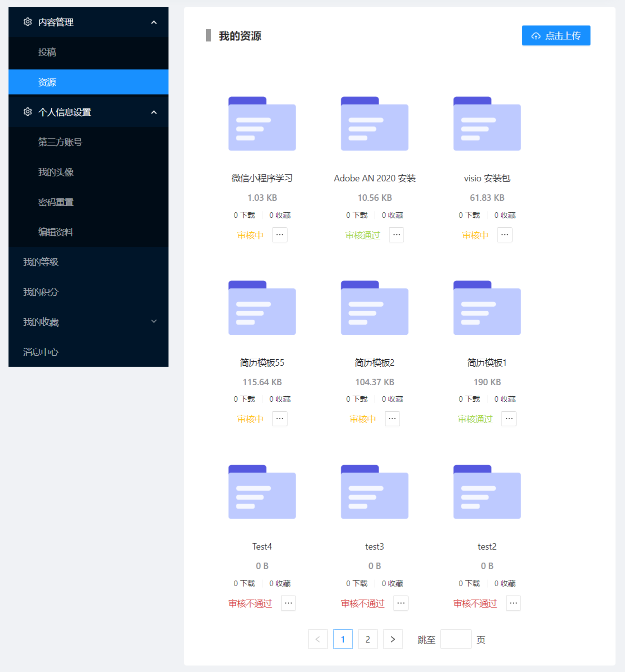Open 我的等级 page
This screenshot has width=625, height=672.
point(88,262)
